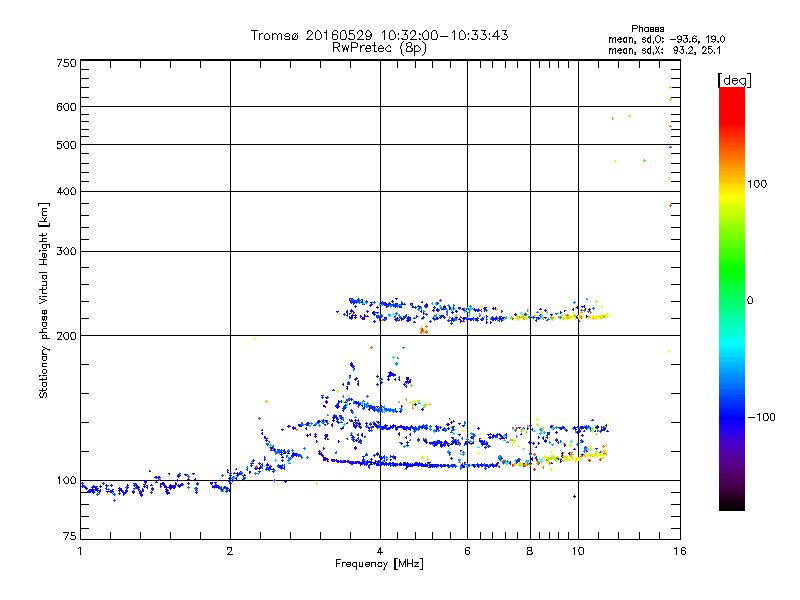Click the colorbar tick label "0"
This screenshot has height=600, width=800.
tap(750, 301)
